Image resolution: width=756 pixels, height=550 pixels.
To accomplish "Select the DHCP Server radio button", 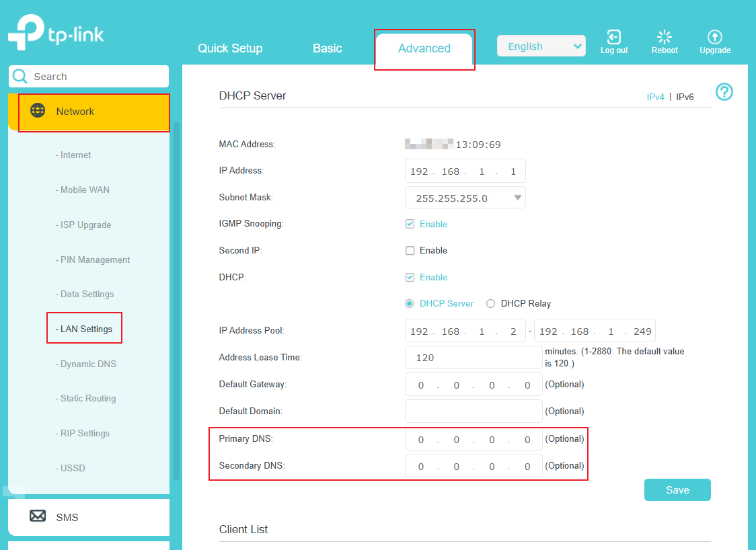I will click(409, 303).
